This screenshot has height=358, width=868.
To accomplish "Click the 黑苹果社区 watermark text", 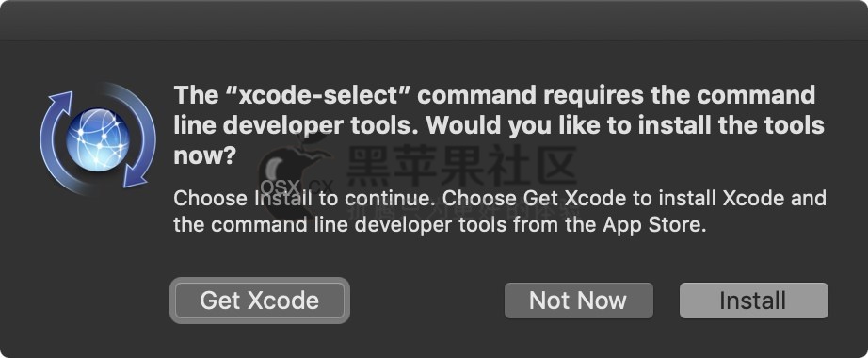I will [x=461, y=165].
